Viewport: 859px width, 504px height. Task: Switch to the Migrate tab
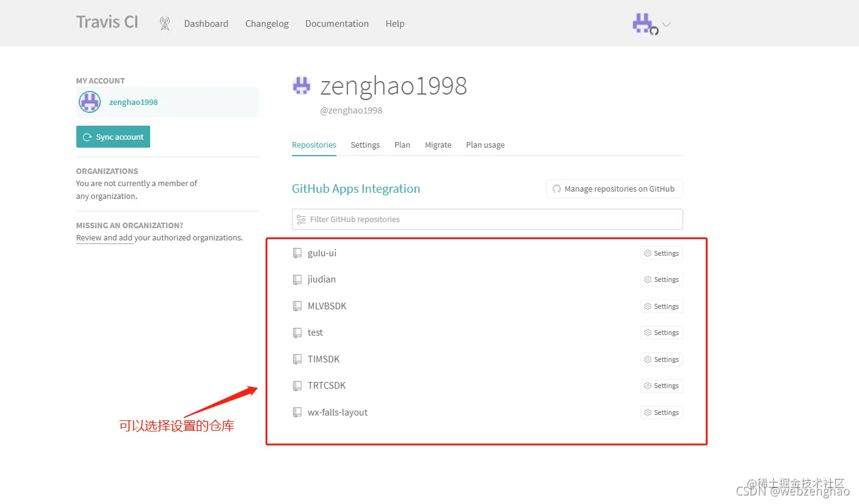[438, 145]
